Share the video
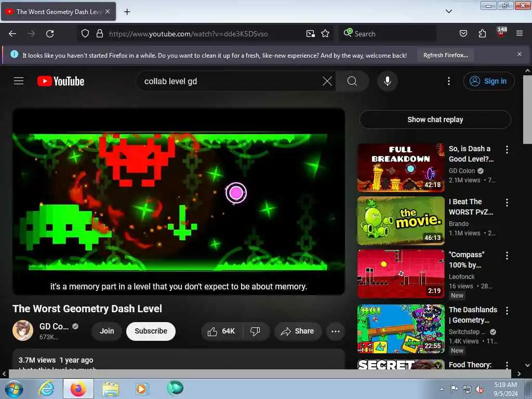The width and height of the screenshot is (532, 399). (298, 331)
